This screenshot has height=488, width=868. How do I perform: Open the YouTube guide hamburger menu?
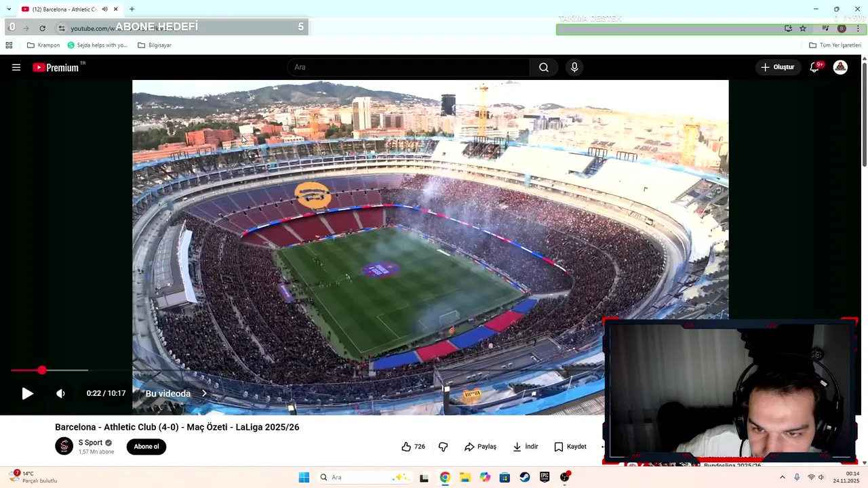pos(16,67)
